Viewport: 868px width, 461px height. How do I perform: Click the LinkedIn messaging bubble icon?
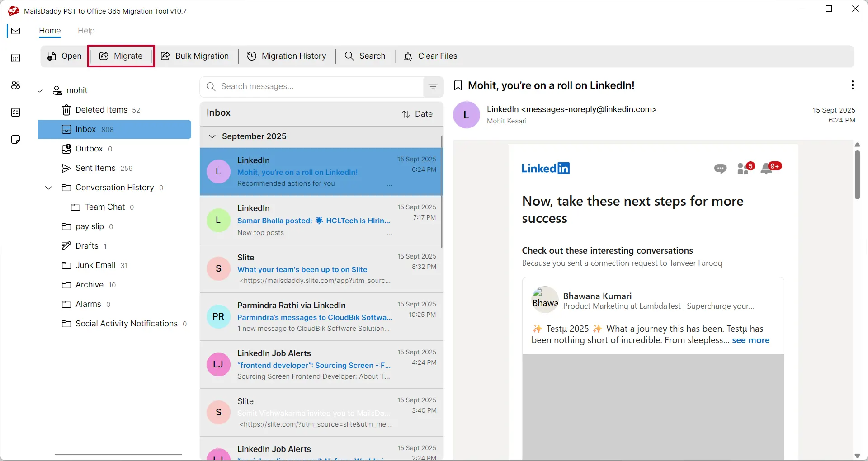[720, 169]
